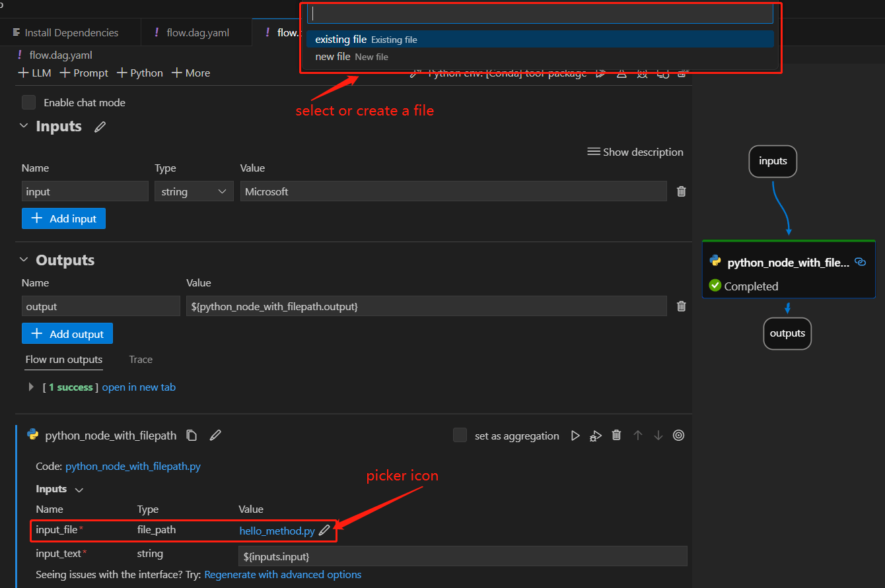
Task: Switch to the Install Dependencies tab
Action: click(71, 32)
